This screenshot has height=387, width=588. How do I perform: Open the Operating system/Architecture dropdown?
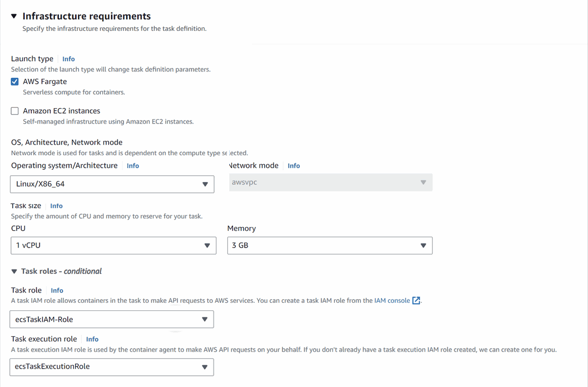tap(112, 184)
